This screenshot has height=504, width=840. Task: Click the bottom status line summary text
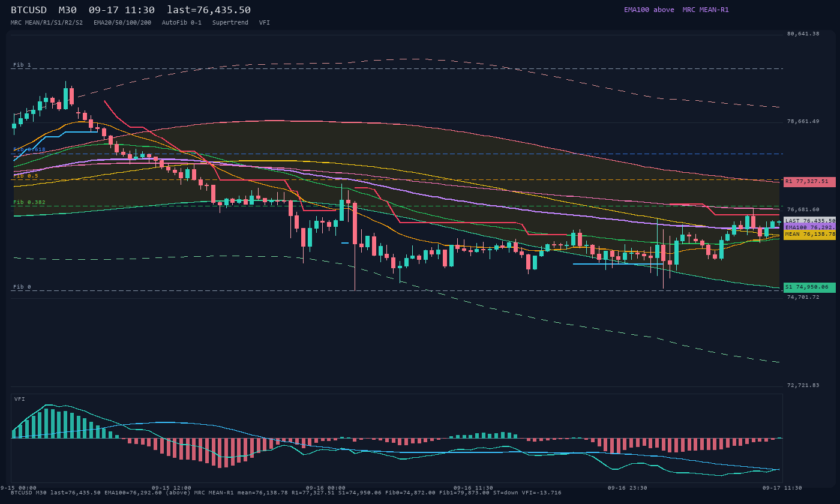(x=286, y=493)
